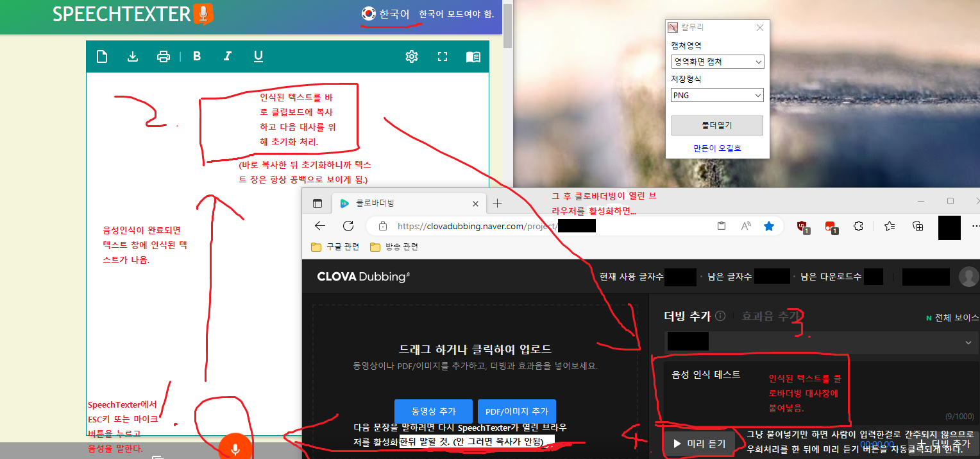The width and height of the screenshot is (980, 459).
Task: Click the 남은 다운로드수 label
Action: pyautogui.click(x=832, y=277)
